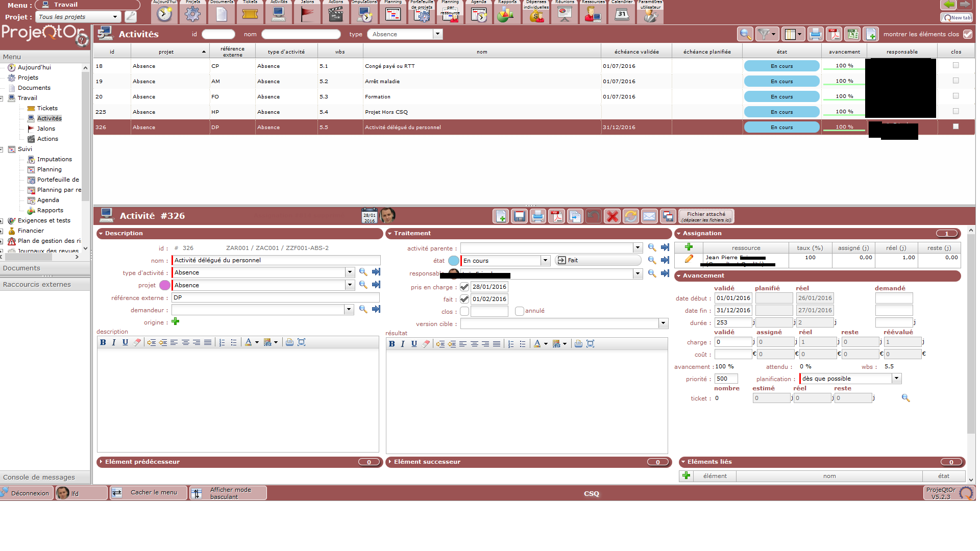Screen dimensions: 980x551
Task: Copy the current activity icon
Action: coord(575,216)
